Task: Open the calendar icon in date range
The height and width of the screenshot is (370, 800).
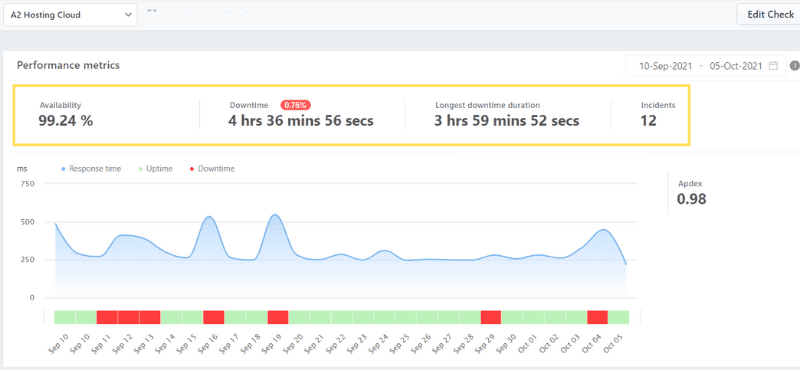Action: [773, 66]
